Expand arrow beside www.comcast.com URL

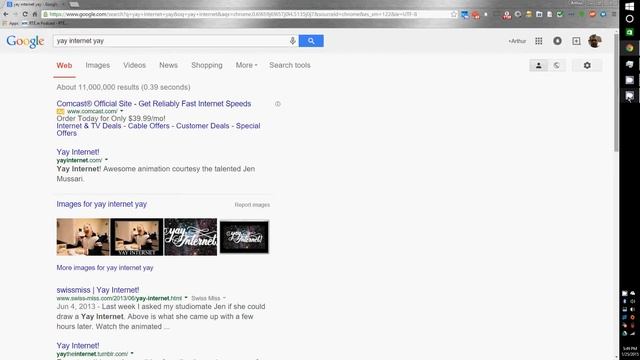click(121, 111)
